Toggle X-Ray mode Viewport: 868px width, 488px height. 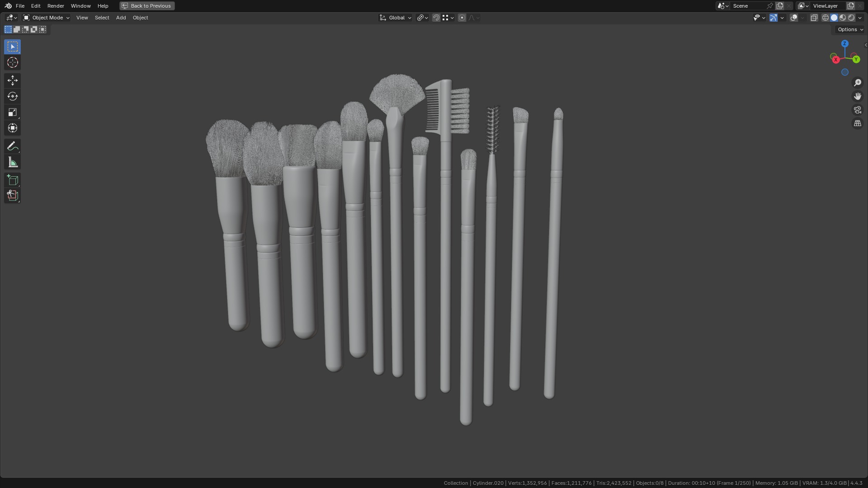point(814,18)
